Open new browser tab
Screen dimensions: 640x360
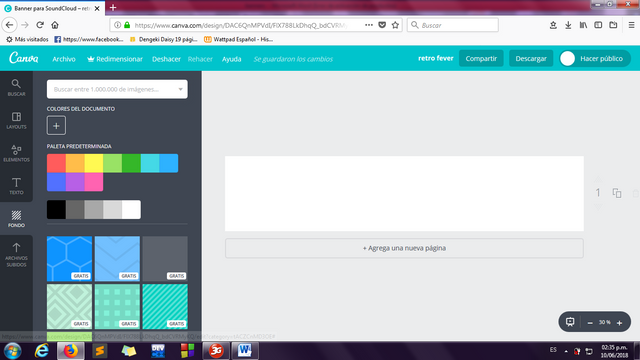point(113,7)
